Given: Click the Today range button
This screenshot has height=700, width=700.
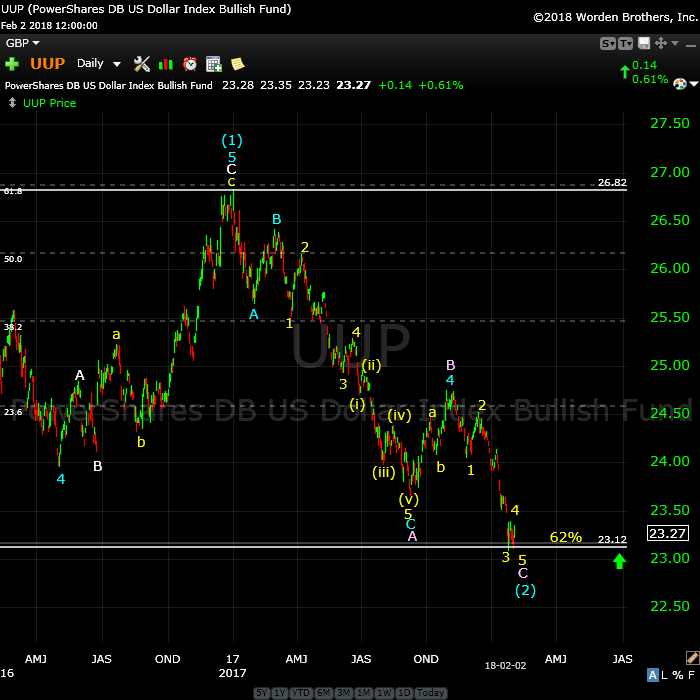Looking at the screenshot, I should (x=430, y=692).
